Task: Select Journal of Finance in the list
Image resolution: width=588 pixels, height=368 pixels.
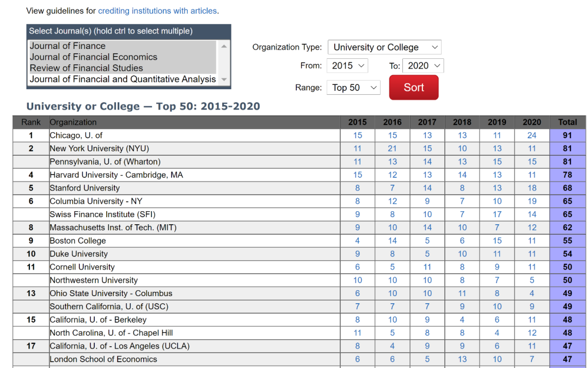Action: 122,46
